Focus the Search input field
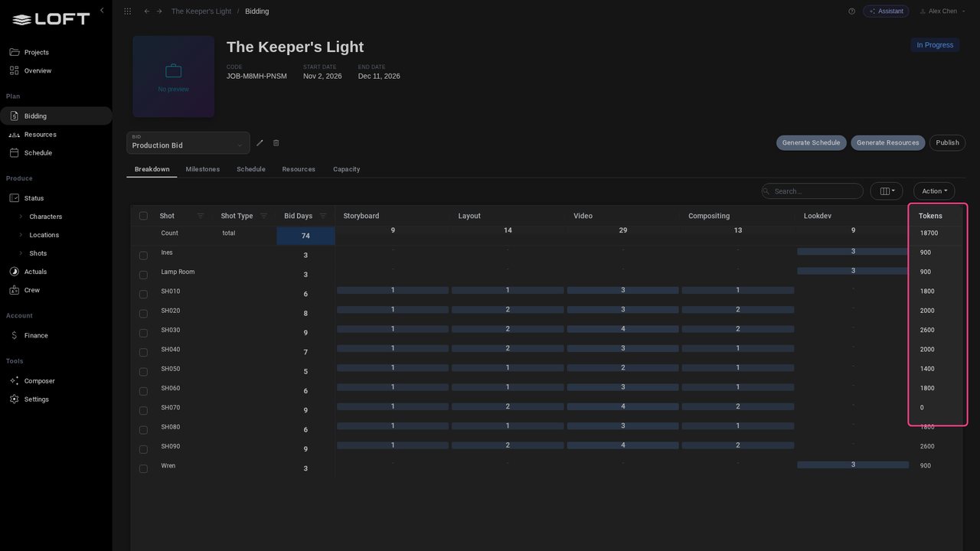The width and height of the screenshot is (980, 551). point(812,191)
